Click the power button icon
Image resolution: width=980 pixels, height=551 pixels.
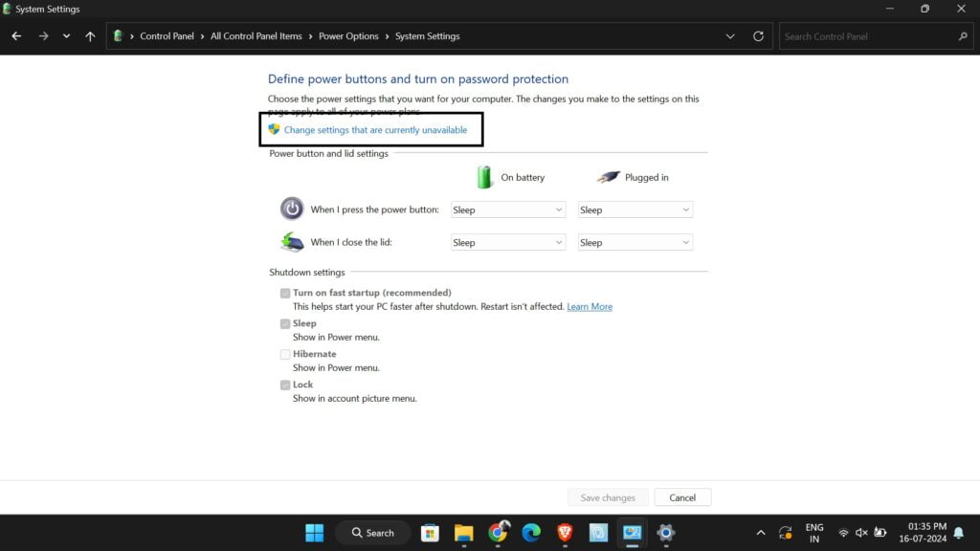(x=291, y=209)
